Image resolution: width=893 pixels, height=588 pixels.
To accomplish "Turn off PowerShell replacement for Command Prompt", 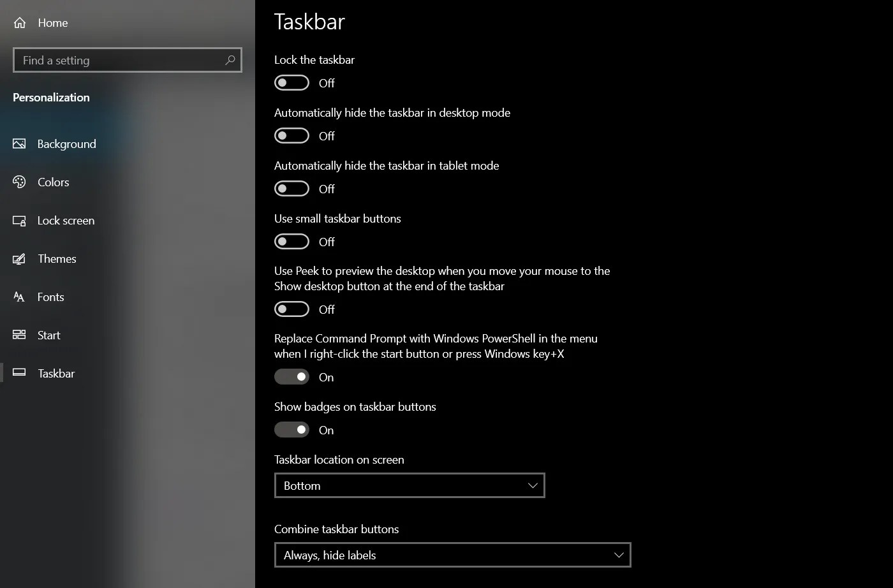I will (292, 376).
